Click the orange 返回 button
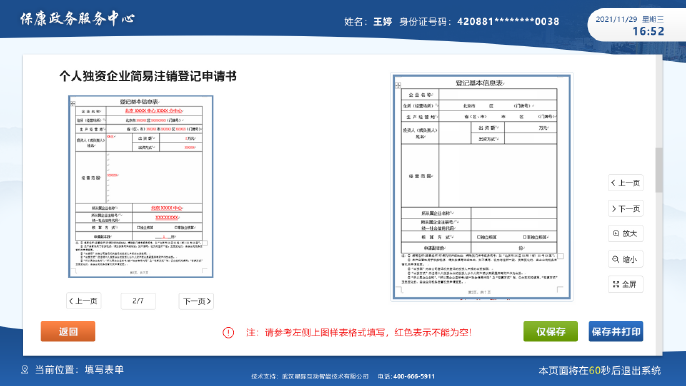This screenshot has height=386, width=687. tap(68, 331)
